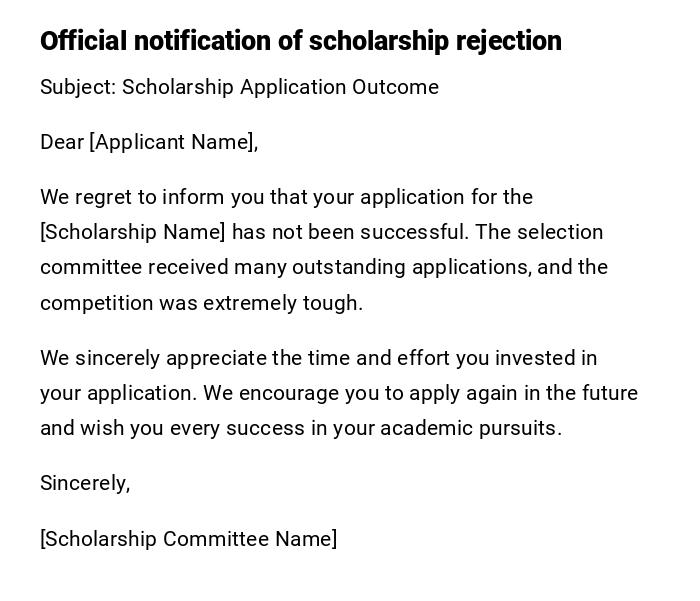Click the Subject line text
This screenshot has height=601, width=700.
239,87
